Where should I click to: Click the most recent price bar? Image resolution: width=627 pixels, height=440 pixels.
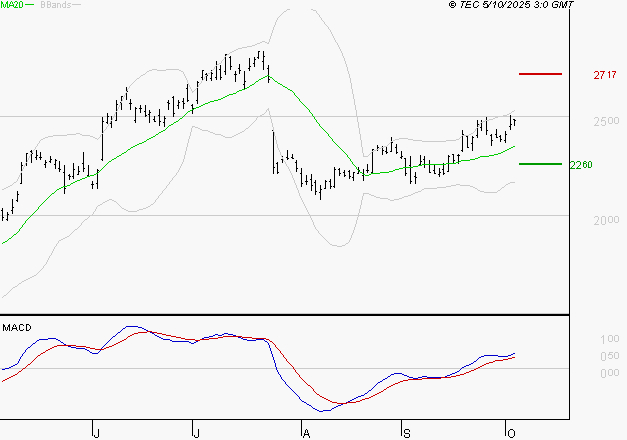coord(514,122)
